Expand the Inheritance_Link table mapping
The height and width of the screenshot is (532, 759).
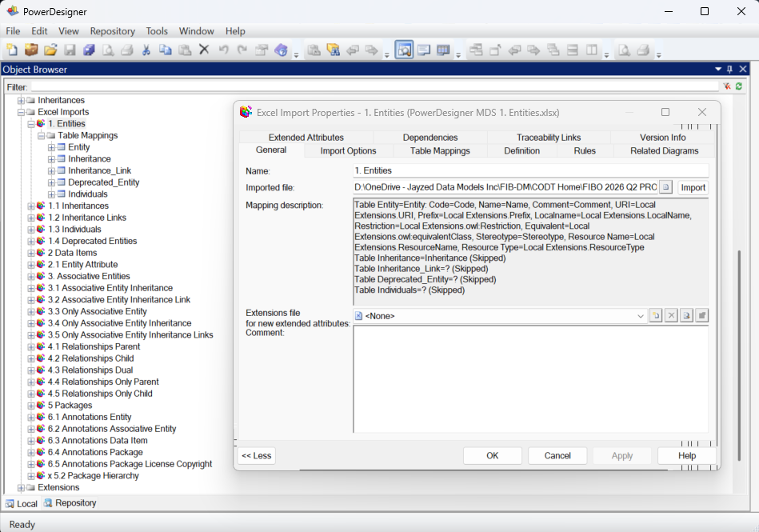tap(51, 171)
